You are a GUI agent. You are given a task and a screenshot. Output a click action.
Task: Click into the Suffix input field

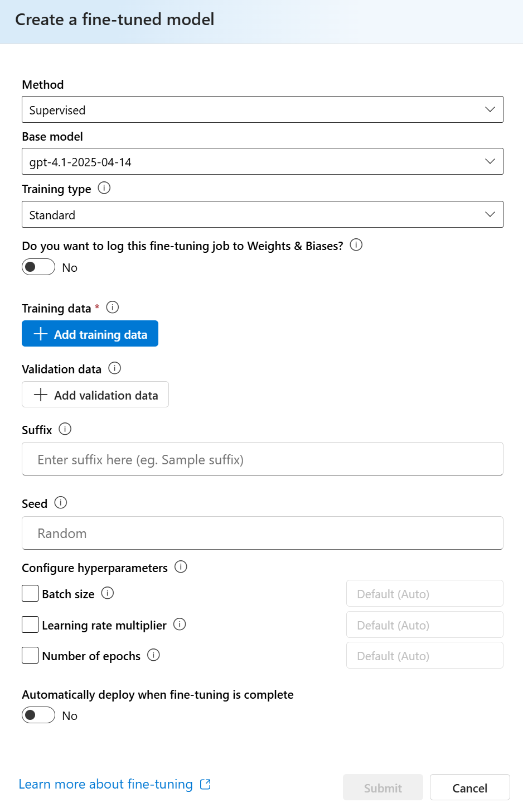point(263,459)
